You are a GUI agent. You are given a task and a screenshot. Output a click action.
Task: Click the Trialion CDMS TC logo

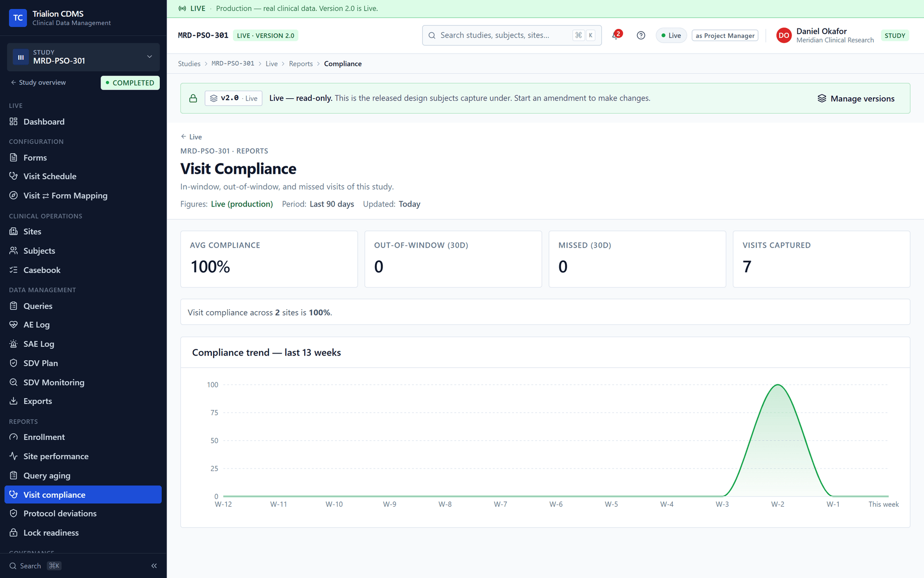(18, 18)
